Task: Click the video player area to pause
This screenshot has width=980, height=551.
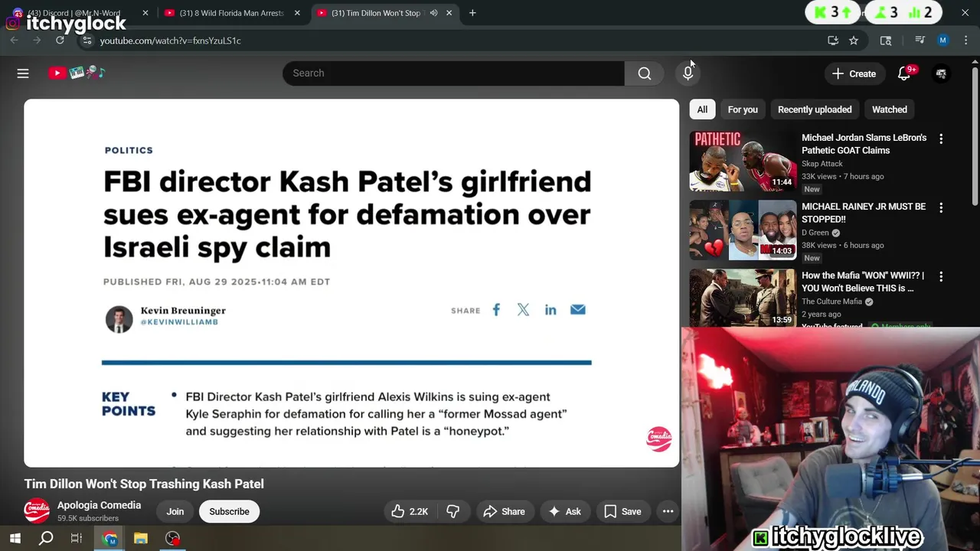Action: 351,283
